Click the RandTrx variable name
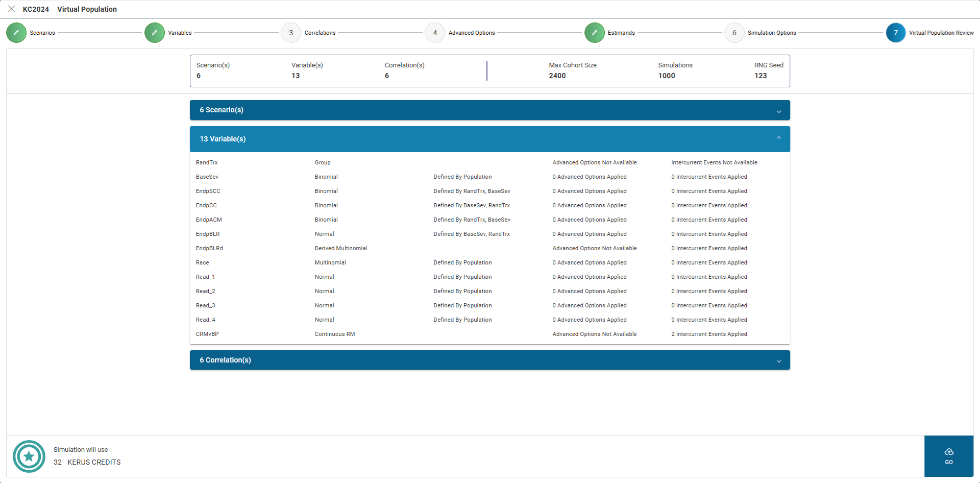980x483 pixels. (x=207, y=162)
